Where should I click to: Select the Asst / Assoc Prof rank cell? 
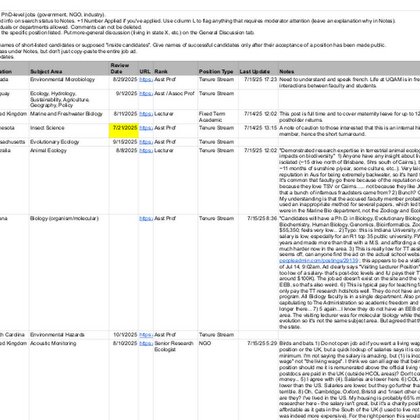175,99
